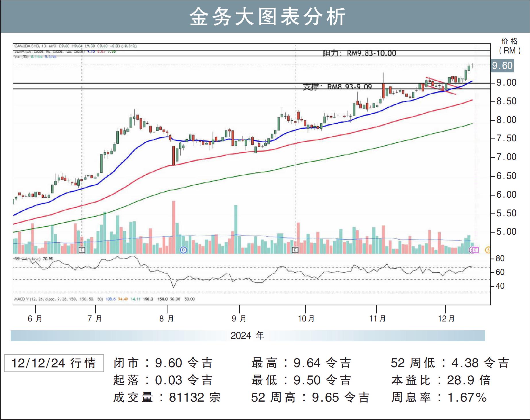Click the 阻力 RM9.83-10.00 resistance label
Image resolution: width=530 pixels, height=420 pixels.
point(359,53)
